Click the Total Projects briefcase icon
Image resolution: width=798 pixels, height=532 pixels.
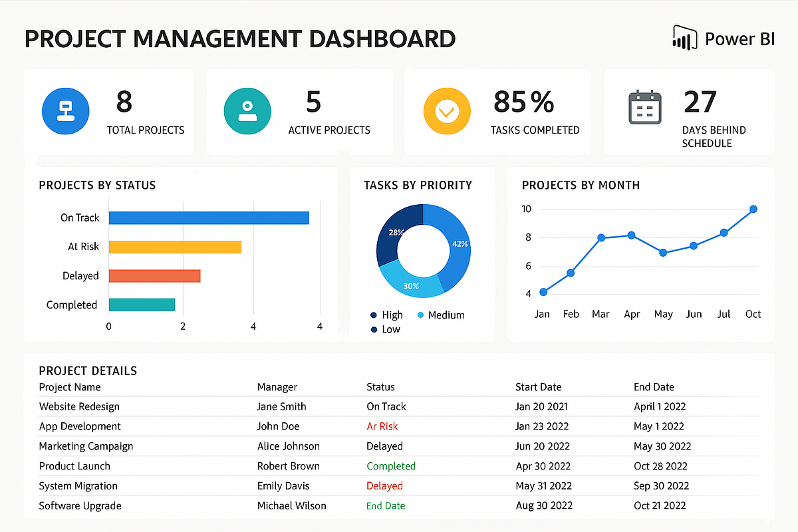[x=65, y=110]
